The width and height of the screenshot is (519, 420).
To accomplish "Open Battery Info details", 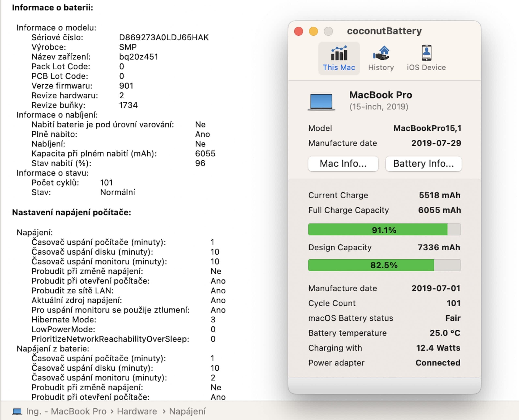I will (x=423, y=164).
